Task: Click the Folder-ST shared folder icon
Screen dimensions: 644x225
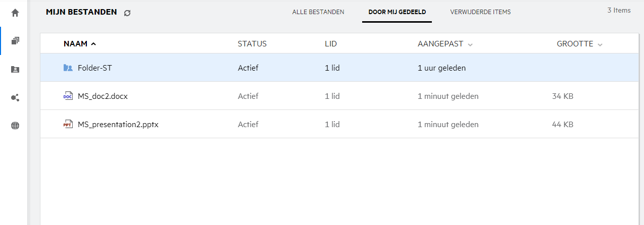Action: 68,68
